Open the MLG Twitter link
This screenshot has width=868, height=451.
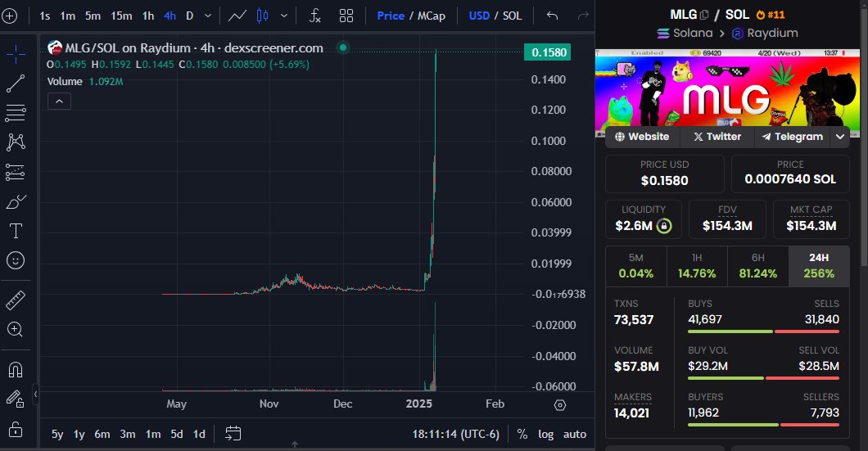[717, 137]
